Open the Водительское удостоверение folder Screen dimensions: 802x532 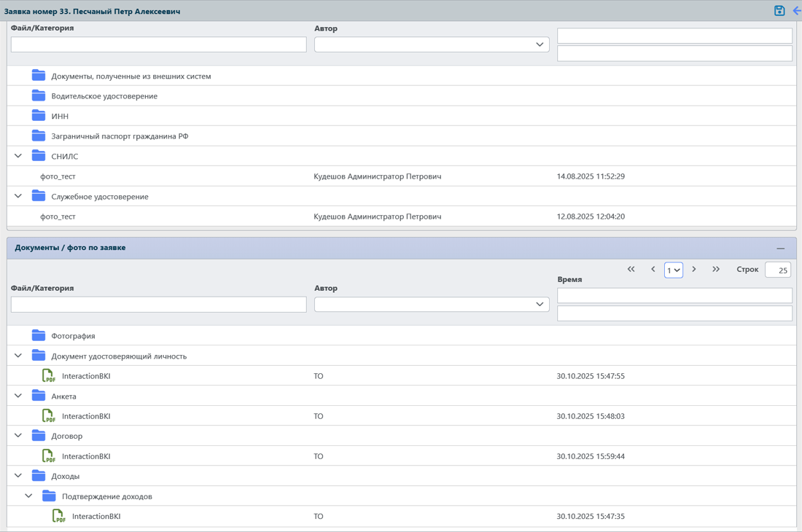click(104, 96)
